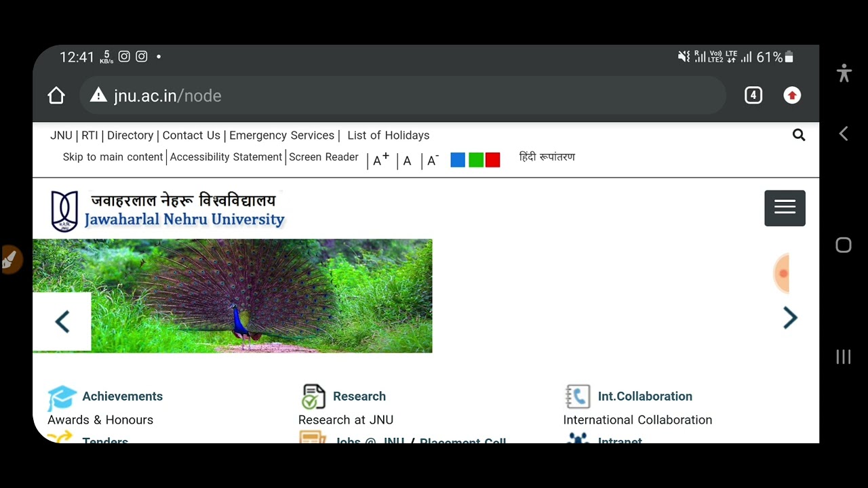Viewport: 868px width, 488px height.
Task: Click the peacock banner image
Action: pyautogui.click(x=233, y=296)
